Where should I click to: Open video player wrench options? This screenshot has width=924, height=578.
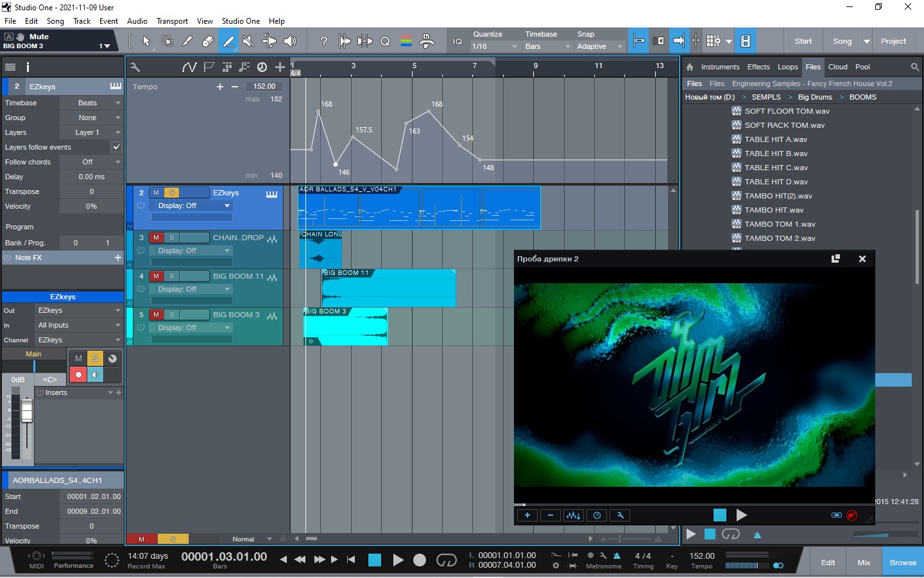pyautogui.click(x=620, y=515)
